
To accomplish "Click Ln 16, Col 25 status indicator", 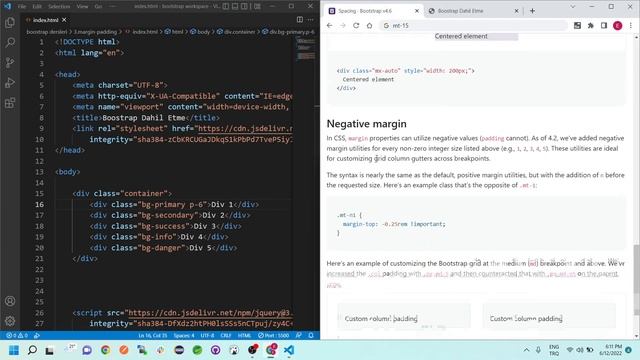I will click(x=153, y=336).
